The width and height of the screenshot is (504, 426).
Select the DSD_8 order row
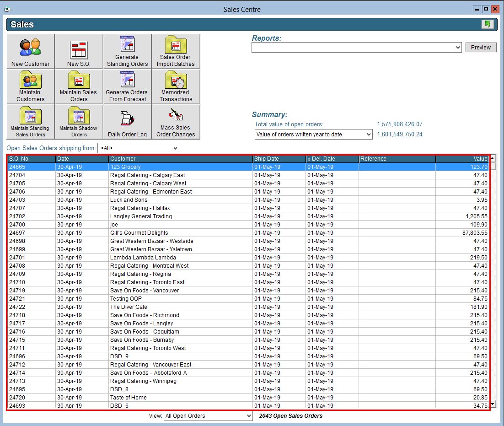(x=248, y=389)
